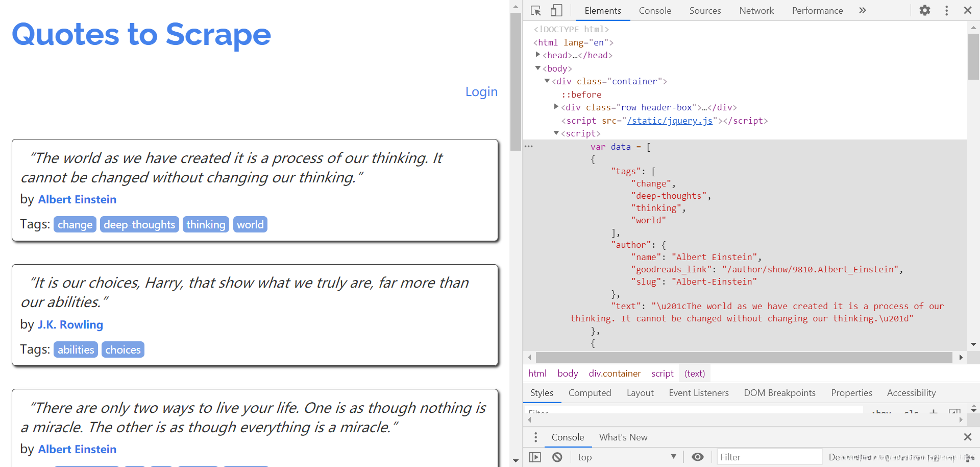Open the console drawer three-dot menu
This screenshot has width=980, height=467.
pos(535,437)
